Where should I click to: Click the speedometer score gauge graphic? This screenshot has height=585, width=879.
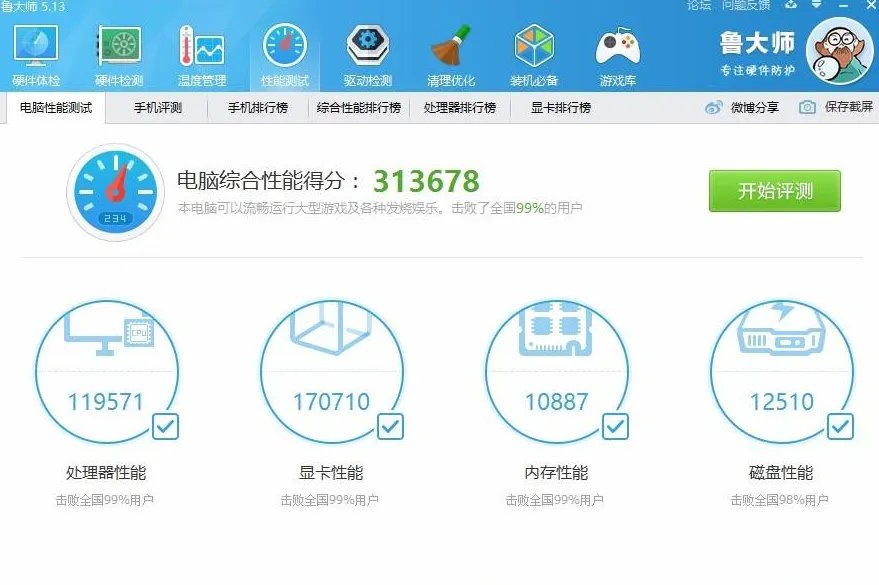click(x=116, y=190)
